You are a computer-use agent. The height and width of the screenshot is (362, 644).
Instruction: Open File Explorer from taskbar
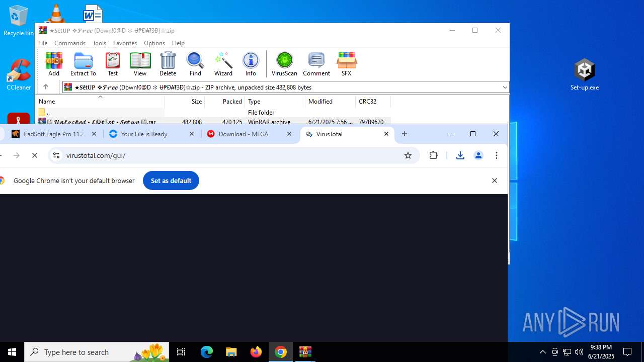tap(231, 352)
